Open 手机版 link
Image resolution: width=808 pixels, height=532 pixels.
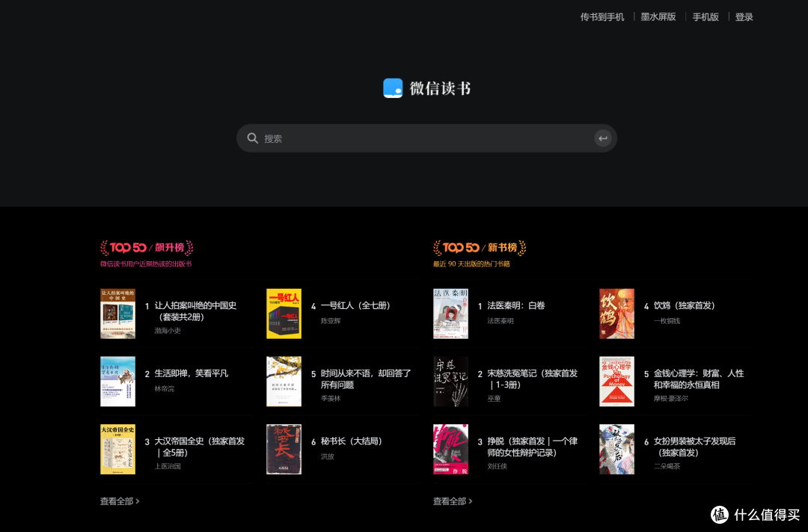[706, 17]
